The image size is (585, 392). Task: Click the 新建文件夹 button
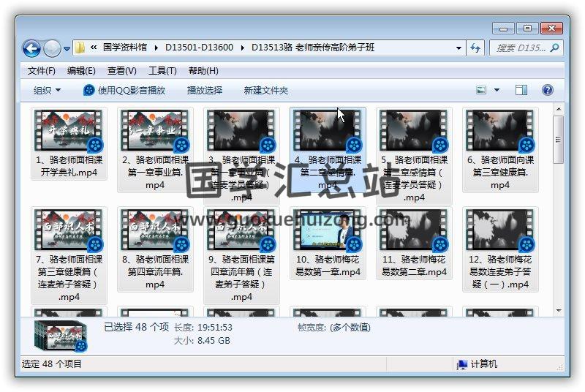[266, 90]
